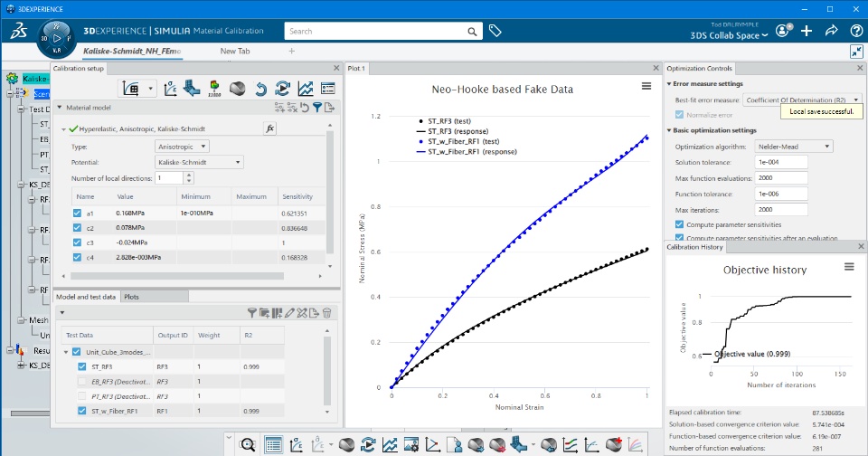
Task: Open the user profile icon in header
Action: pos(783,31)
